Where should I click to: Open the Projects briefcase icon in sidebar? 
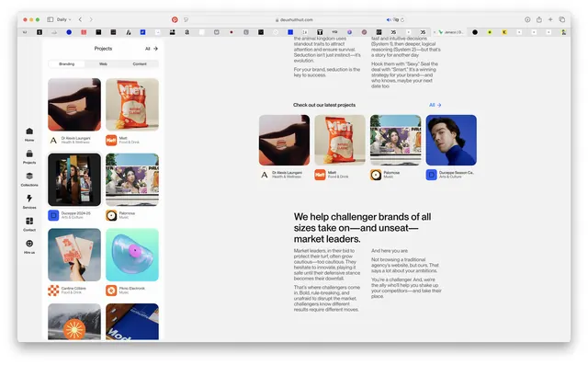pos(29,154)
